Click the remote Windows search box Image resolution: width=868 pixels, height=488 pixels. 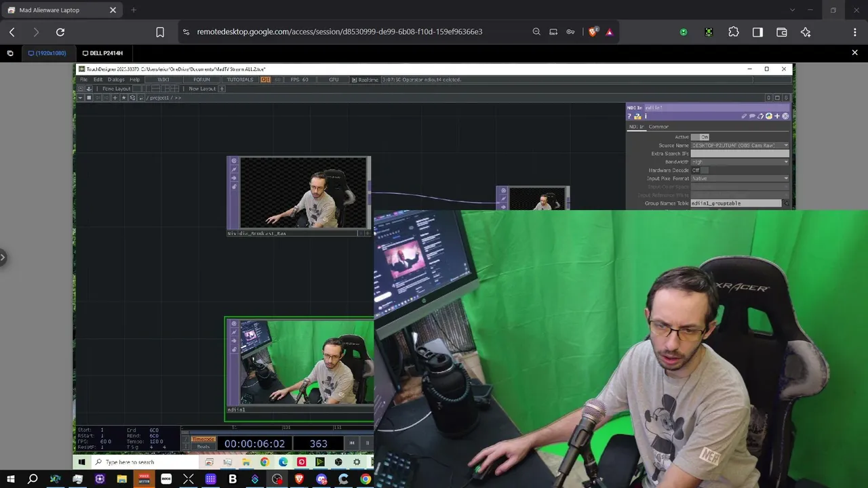pyautogui.click(x=146, y=462)
